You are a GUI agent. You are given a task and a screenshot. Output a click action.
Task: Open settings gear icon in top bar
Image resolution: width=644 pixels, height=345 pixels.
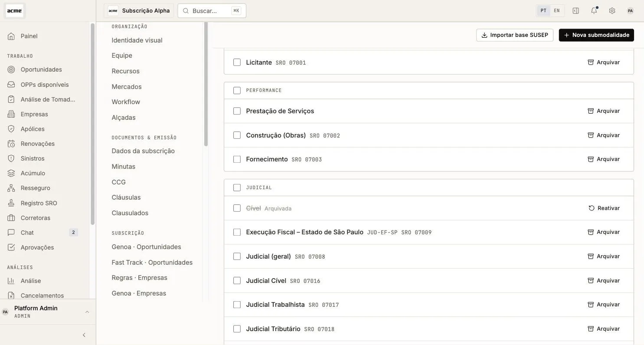(x=612, y=11)
